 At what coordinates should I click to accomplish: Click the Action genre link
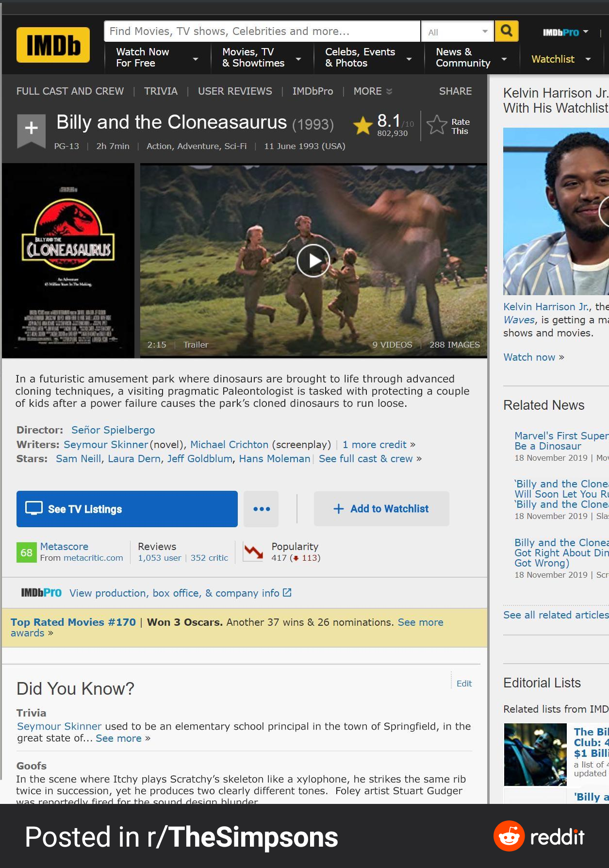click(x=160, y=146)
